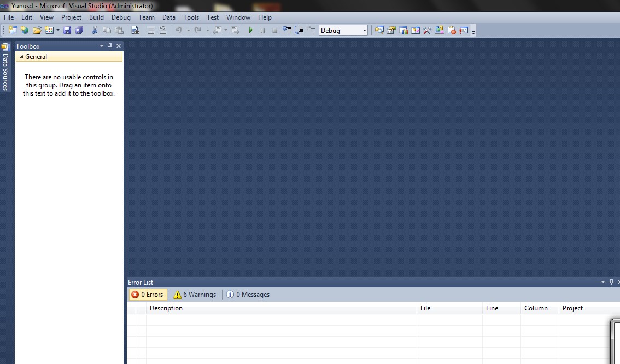This screenshot has height=364, width=620.
Task: Click the New Web Site globe icon
Action: click(25, 31)
